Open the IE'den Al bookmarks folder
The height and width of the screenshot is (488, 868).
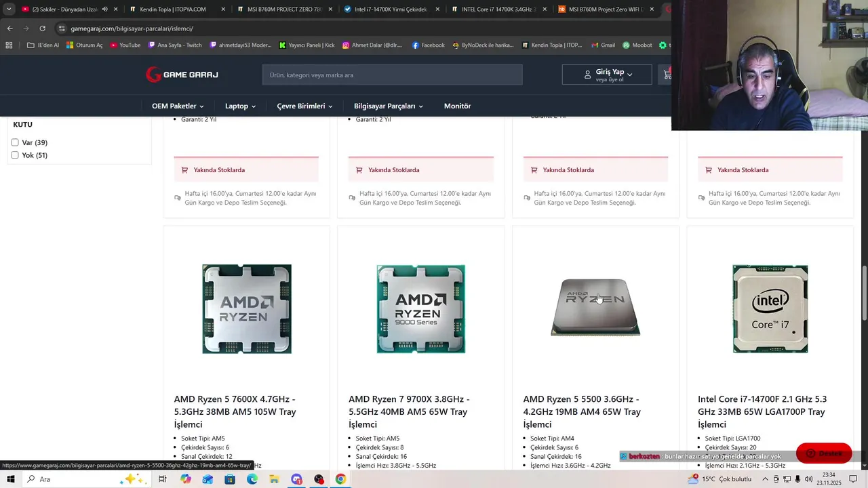pyautogui.click(x=43, y=45)
